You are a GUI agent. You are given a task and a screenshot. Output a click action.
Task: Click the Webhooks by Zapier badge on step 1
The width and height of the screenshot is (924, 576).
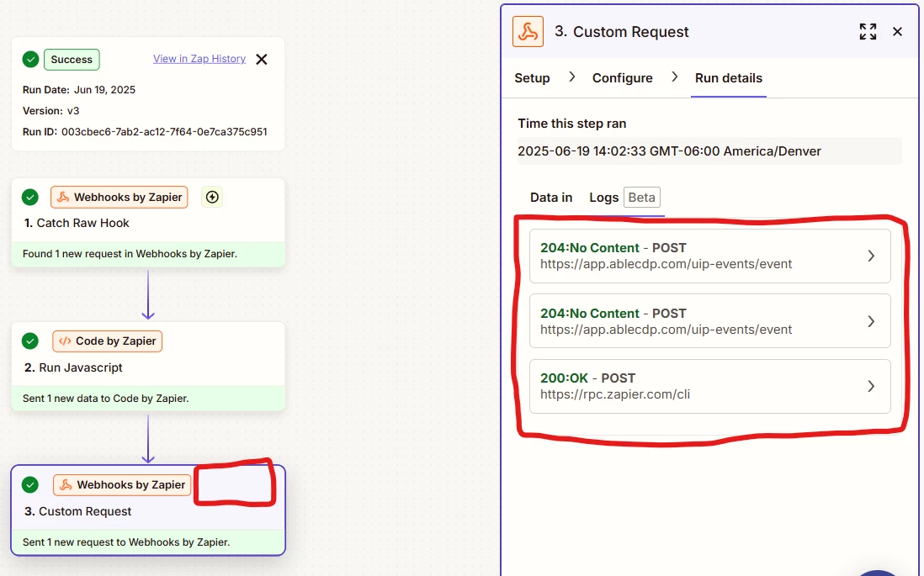[x=119, y=198]
